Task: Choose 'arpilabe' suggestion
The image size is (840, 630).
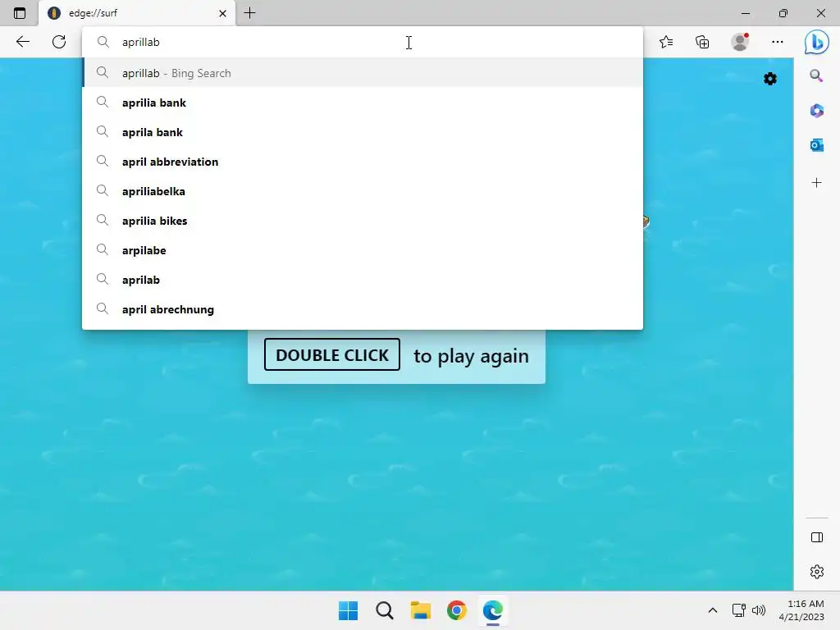Action: pyautogui.click(x=363, y=249)
